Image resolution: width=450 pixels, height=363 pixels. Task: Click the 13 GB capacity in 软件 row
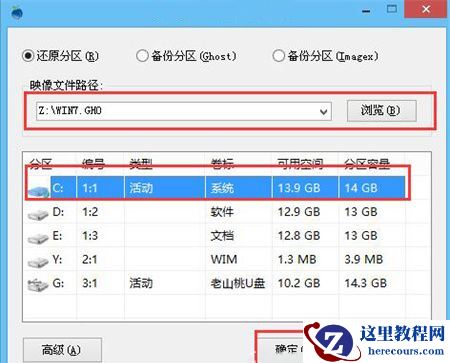click(361, 212)
